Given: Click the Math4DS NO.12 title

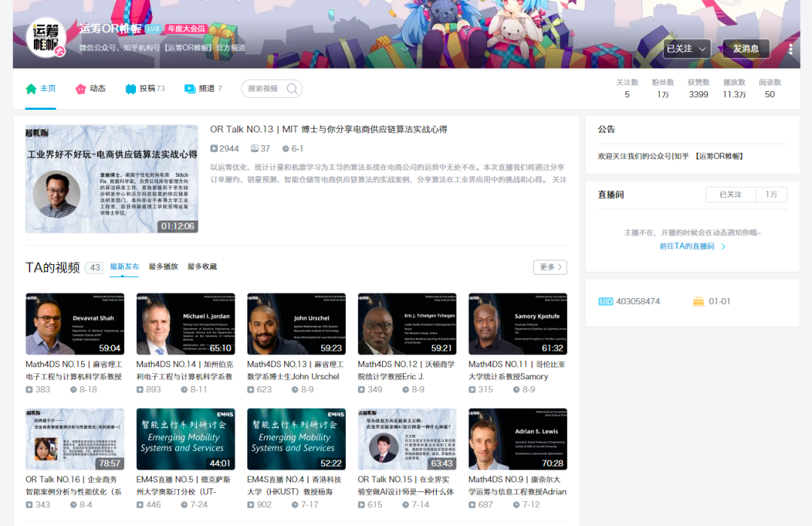Looking at the screenshot, I should pyautogui.click(x=407, y=370).
